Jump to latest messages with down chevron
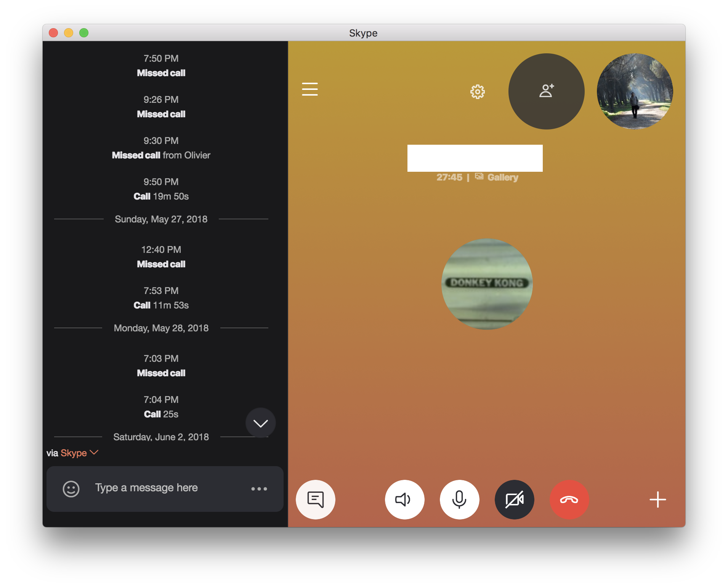This screenshot has width=728, height=588. pyautogui.click(x=261, y=423)
